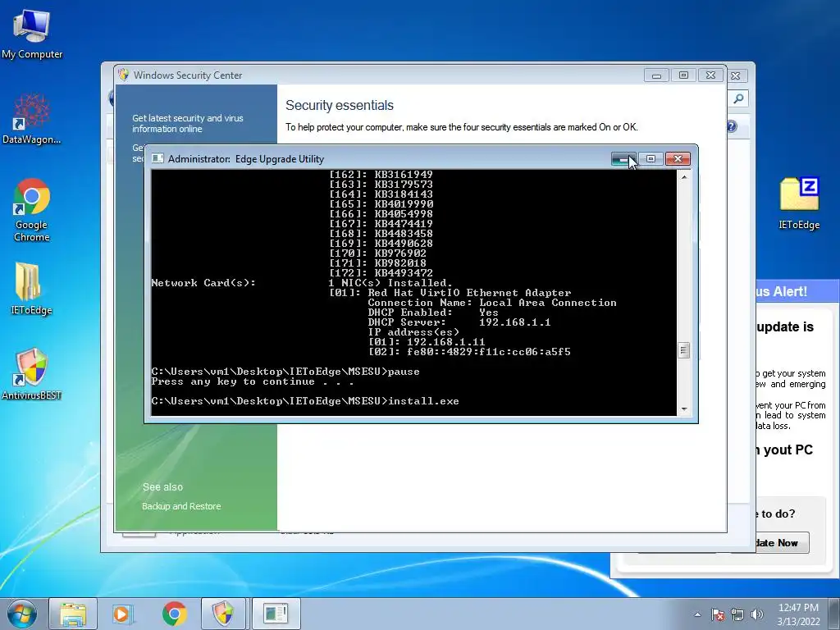Click the search magnifier in the back window
Viewport: 840px width, 630px height.
click(x=739, y=98)
